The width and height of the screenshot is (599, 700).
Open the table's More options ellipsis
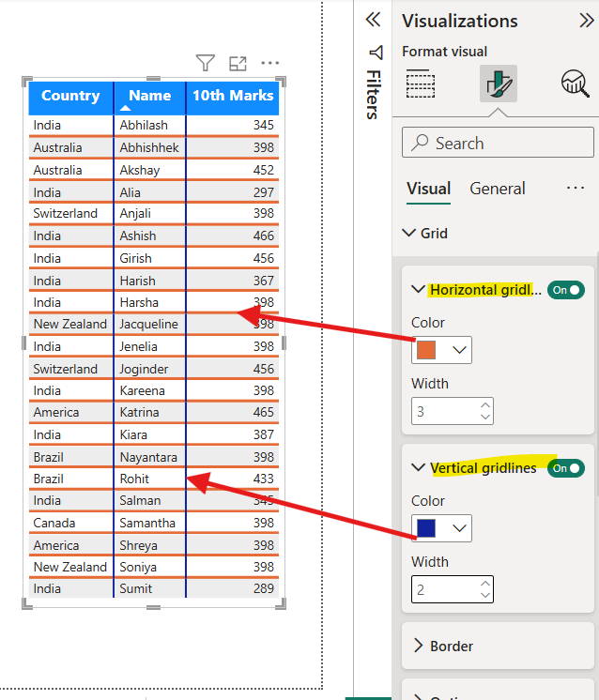(x=270, y=63)
